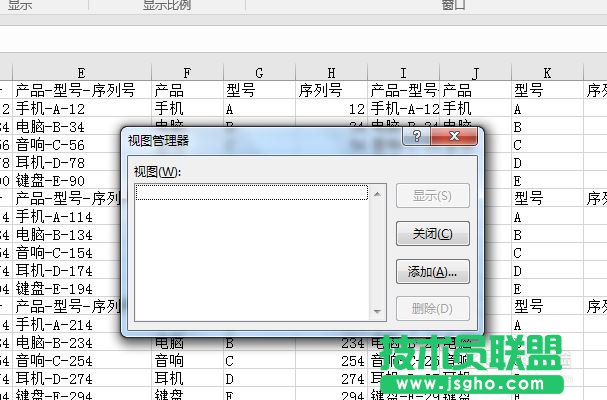Viewport: 607px width, 400px height.
Task: Click top 产品 header cell in column F
Action: point(187,91)
